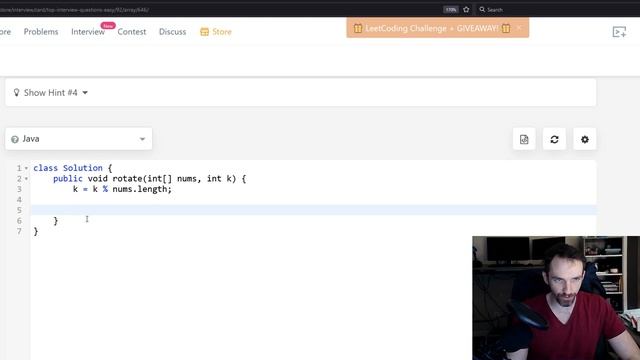Click the code snippet file icon button

tap(524, 139)
